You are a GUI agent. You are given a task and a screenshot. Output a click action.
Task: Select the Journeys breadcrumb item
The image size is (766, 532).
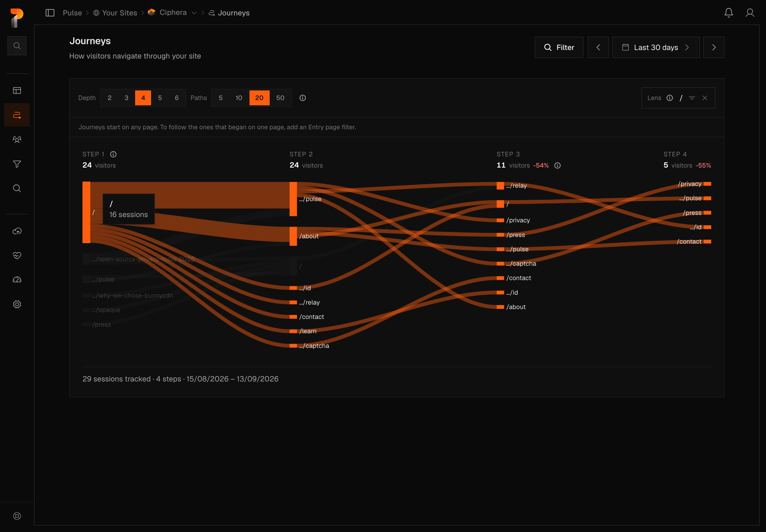tap(229, 13)
